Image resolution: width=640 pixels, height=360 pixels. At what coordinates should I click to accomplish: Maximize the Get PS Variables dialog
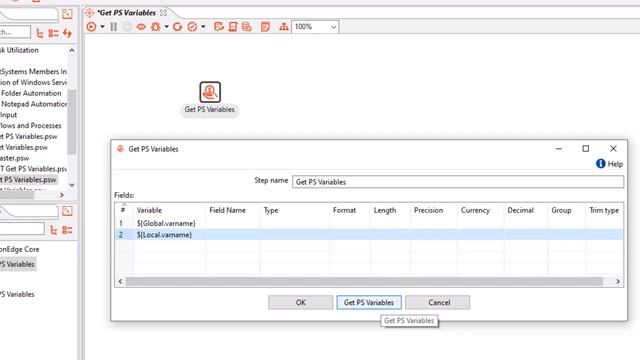pyautogui.click(x=586, y=149)
